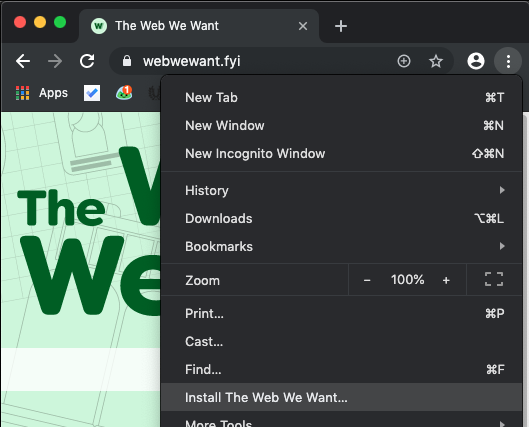
Task: Open the blue checkmark bookmark
Action: tap(92, 93)
